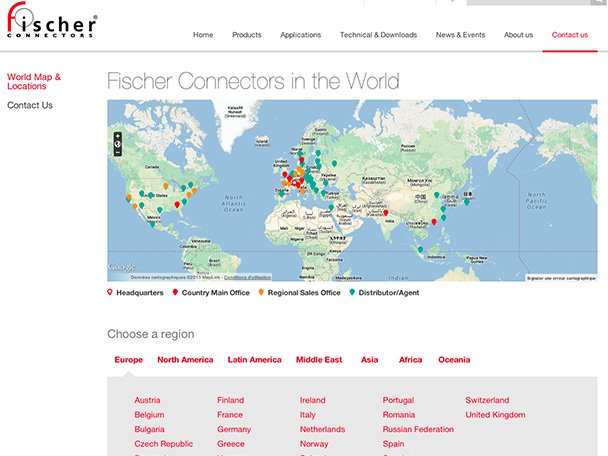Image resolution: width=608 pixels, height=456 pixels.
Task: Open the Oceania region tab
Action: (x=454, y=360)
